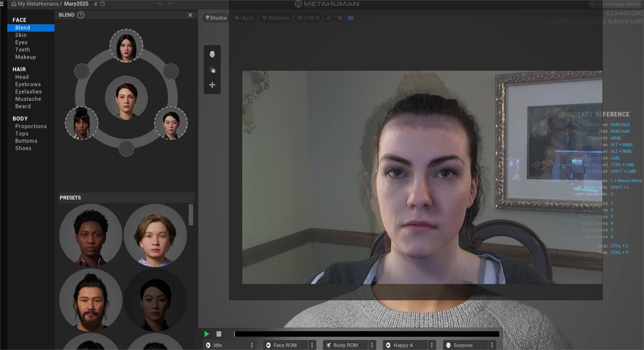Click the empty upper-left blend slot

[82, 71]
